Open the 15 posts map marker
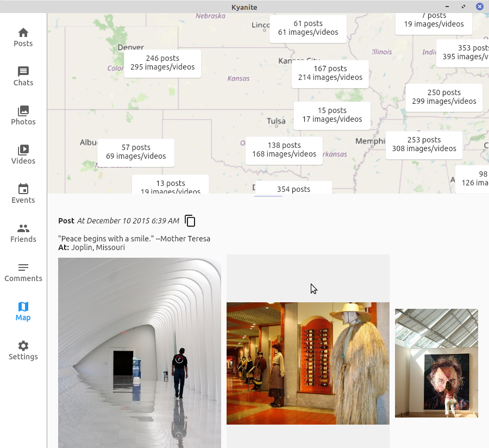The height and width of the screenshot is (448, 489). pos(332,115)
